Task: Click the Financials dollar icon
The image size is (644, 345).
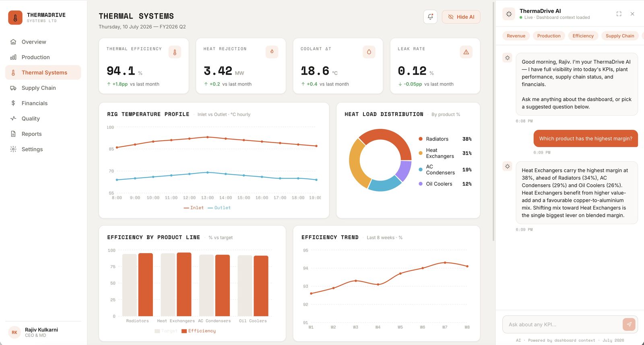Action: [x=13, y=103]
